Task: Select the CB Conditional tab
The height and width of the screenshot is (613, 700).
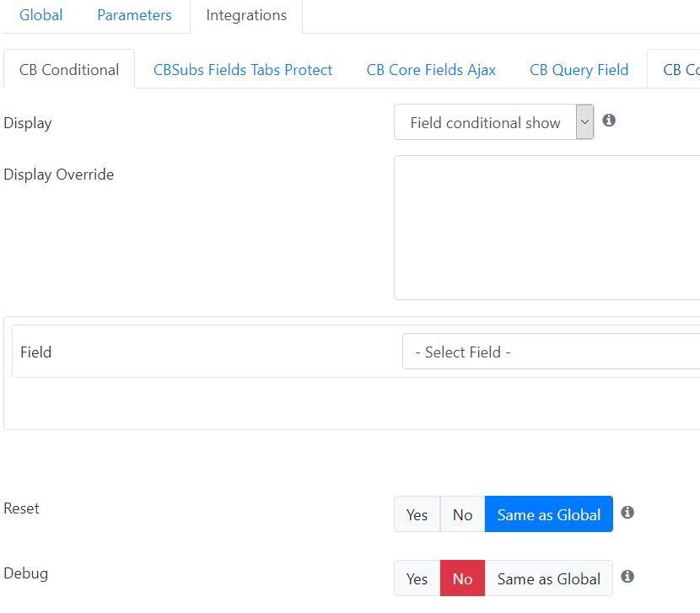Action: 69,70
